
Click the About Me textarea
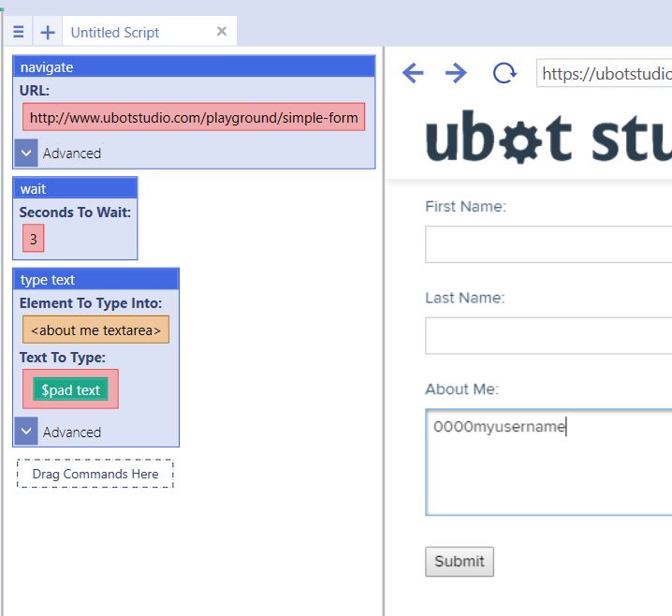point(548,462)
